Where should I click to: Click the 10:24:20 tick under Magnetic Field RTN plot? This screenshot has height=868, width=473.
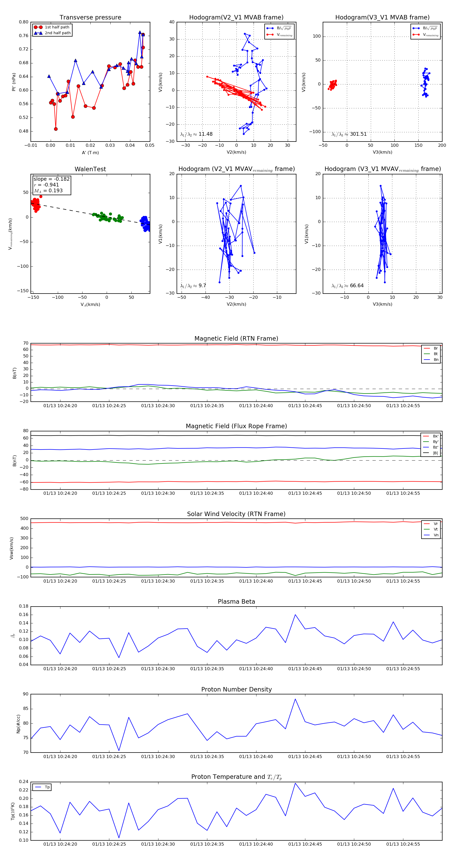pyautogui.click(x=60, y=406)
